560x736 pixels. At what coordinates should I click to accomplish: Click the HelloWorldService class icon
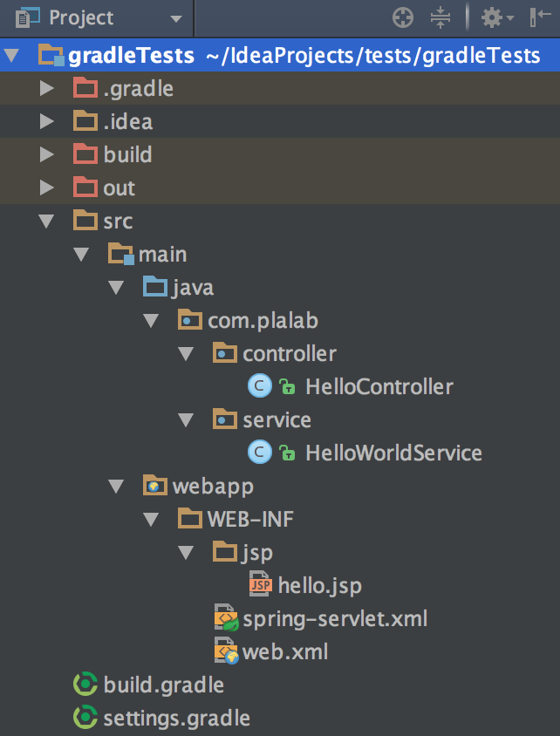tap(260, 453)
